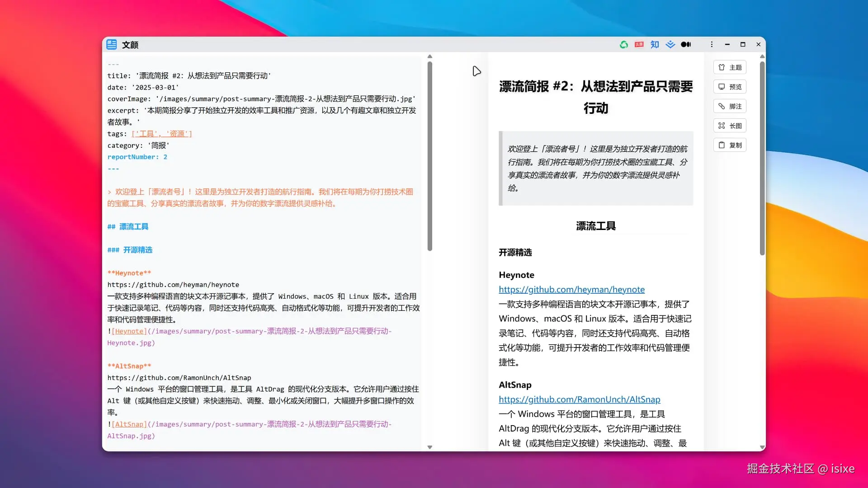Click the preview pane scrollbar thumb
868x488 pixels.
pos(762,158)
